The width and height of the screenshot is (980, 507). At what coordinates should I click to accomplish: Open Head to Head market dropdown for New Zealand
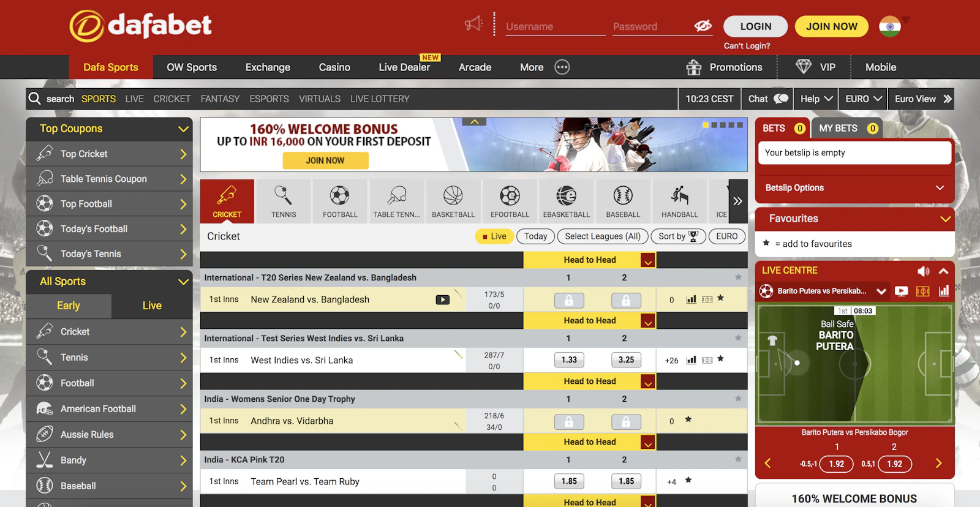pyautogui.click(x=648, y=260)
